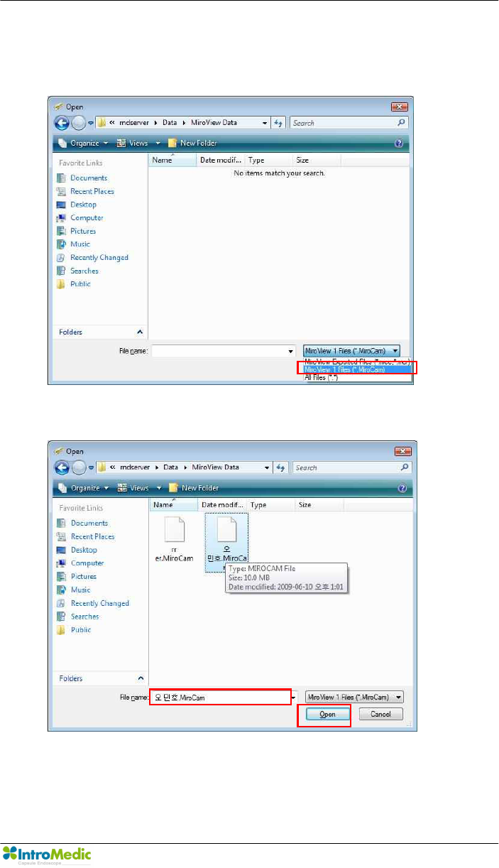Open Pictures in the upper dialog's Favorite Links

[83, 232]
